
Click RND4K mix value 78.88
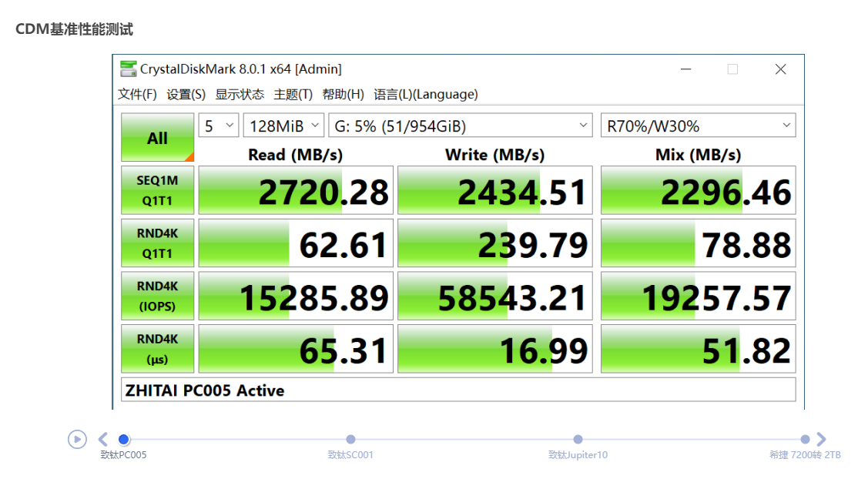coord(698,243)
